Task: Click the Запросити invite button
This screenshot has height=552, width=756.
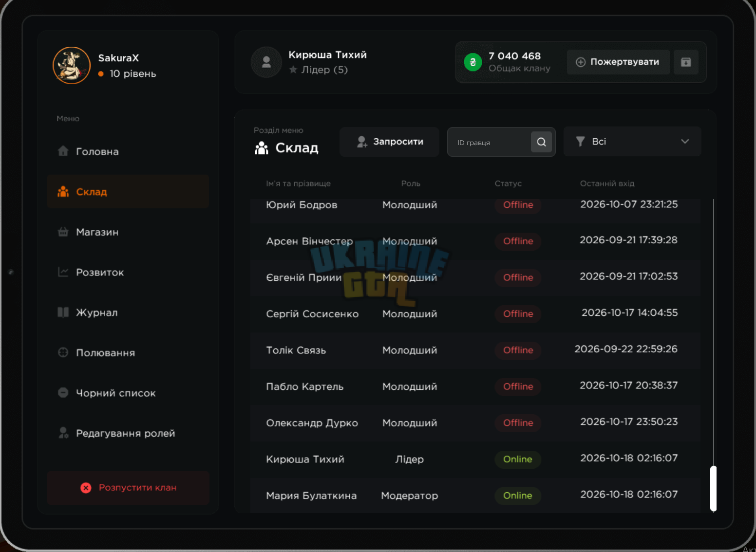Action: pos(390,142)
